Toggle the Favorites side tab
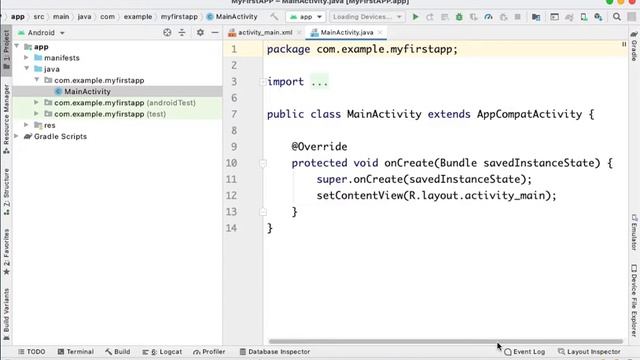Screen dimensions: 640x360 pos(6,252)
